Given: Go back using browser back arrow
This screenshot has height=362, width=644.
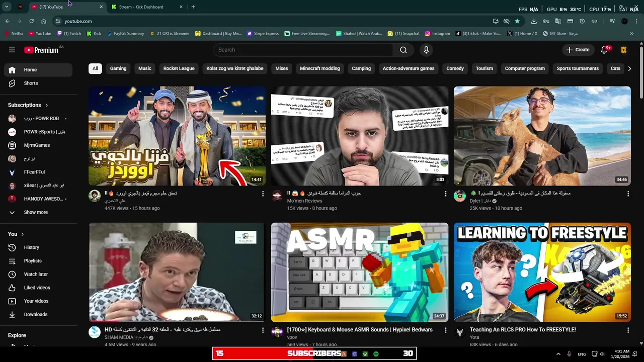Looking at the screenshot, I should pos(8,21).
